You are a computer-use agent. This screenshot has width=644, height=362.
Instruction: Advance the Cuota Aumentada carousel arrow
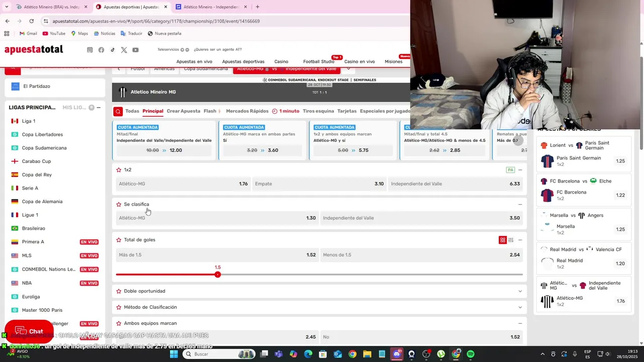coord(519,140)
